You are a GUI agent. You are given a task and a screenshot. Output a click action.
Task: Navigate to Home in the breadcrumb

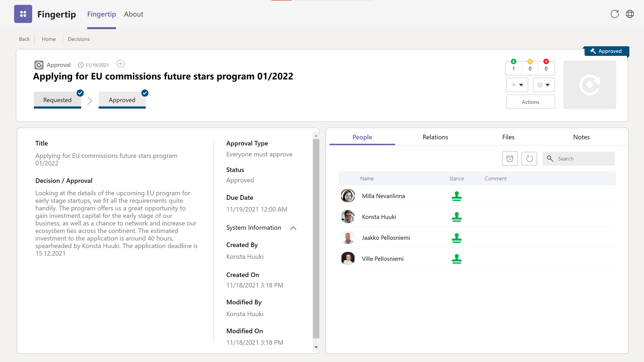49,39
